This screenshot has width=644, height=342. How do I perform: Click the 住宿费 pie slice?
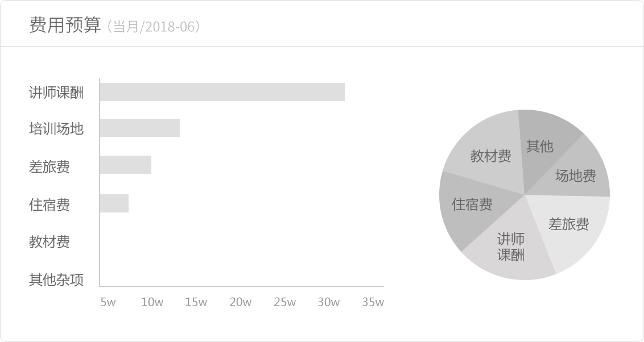(472, 204)
